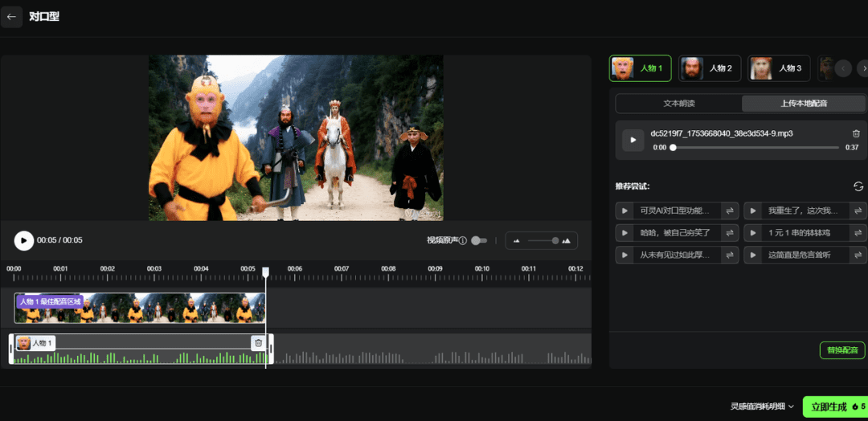
Task: Toggle the 视频原声 original sound switch
Action: [x=479, y=241]
